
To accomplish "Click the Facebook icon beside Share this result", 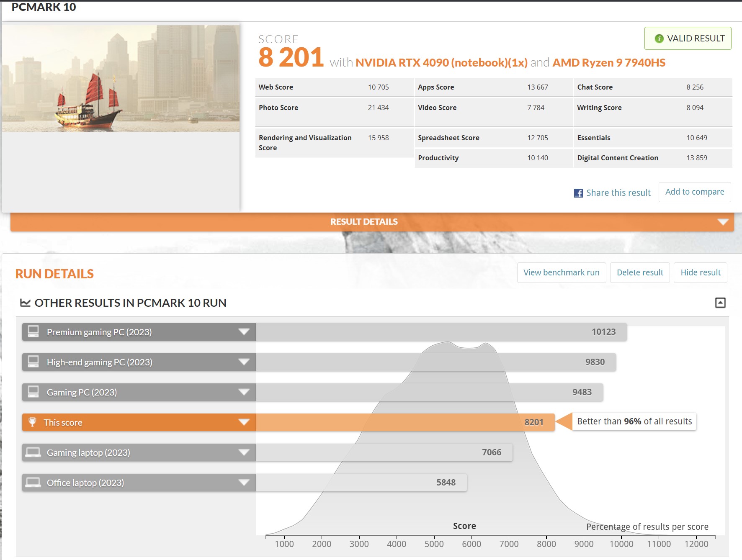I will [578, 193].
